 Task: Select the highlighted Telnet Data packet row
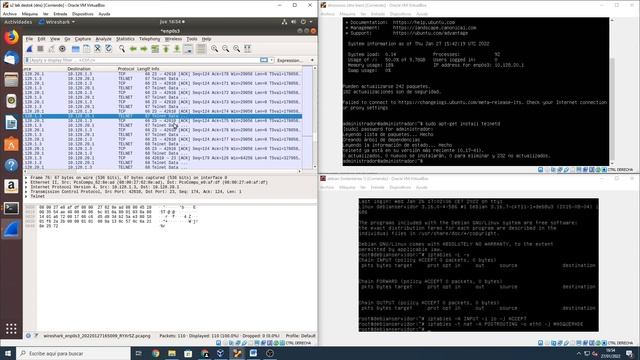pos(163,116)
